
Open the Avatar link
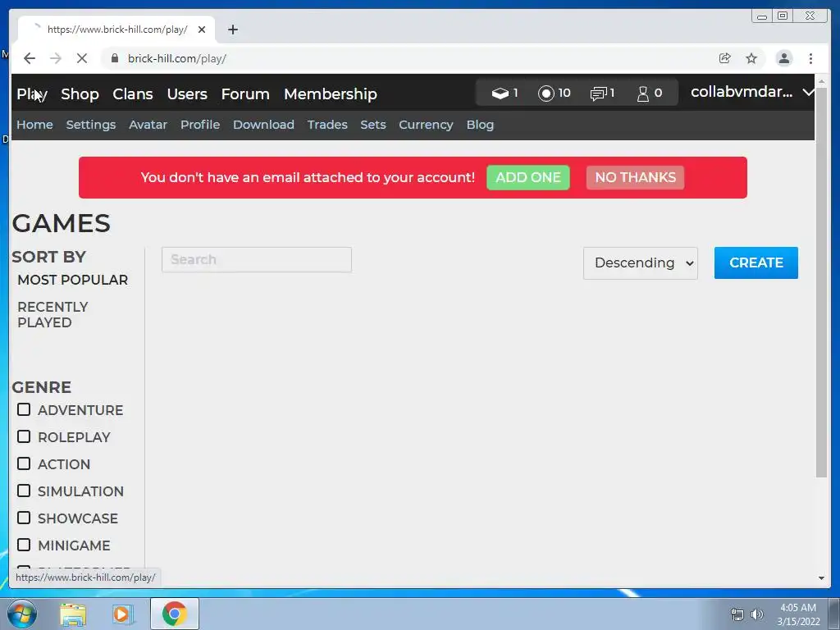click(148, 125)
